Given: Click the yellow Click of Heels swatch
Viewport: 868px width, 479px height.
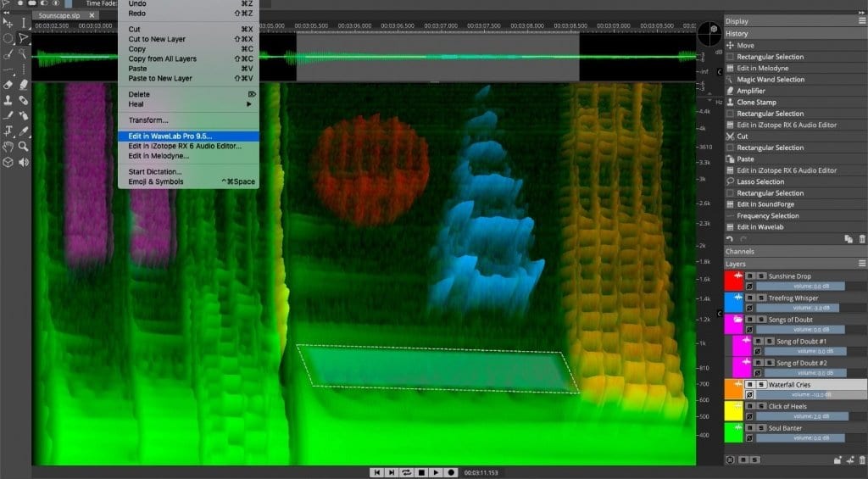Looking at the screenshot, I should click(x=733, y=411).
